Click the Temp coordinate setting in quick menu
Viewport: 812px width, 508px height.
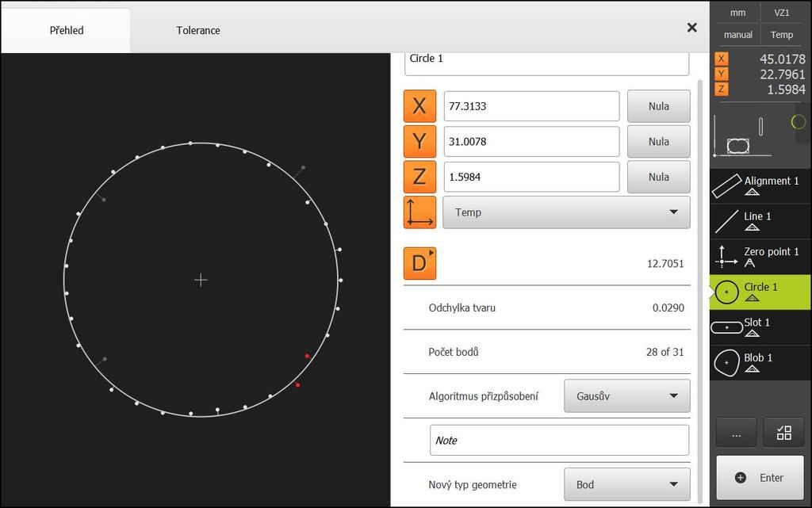coord(781,35)
